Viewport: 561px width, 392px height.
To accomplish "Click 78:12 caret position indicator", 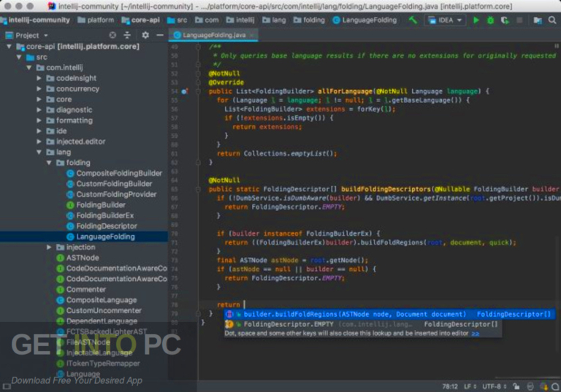I will 450,386.
